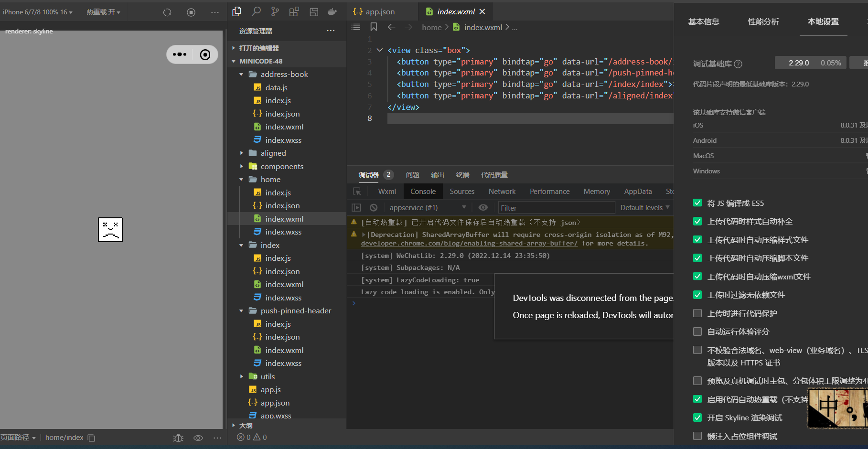Expand the utils folder
868x449 pixels.
tap(287, 376)
